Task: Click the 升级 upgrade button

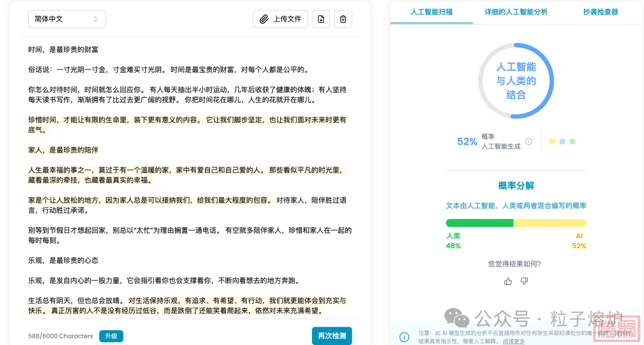Action: tap(112, 336)
